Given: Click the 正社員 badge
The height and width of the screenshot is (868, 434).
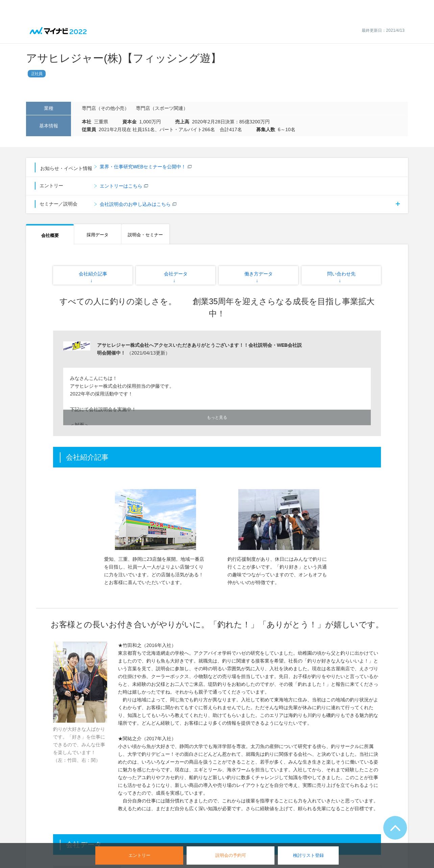Looking at the screenshot, I should pos(37,74).
